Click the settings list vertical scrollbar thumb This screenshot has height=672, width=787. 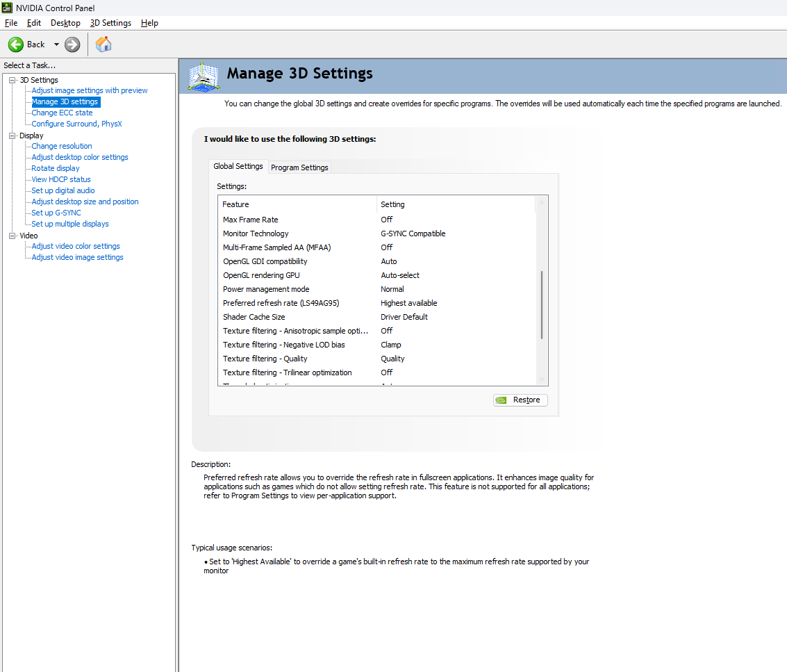pyautogui.click(x=542, y=305)
